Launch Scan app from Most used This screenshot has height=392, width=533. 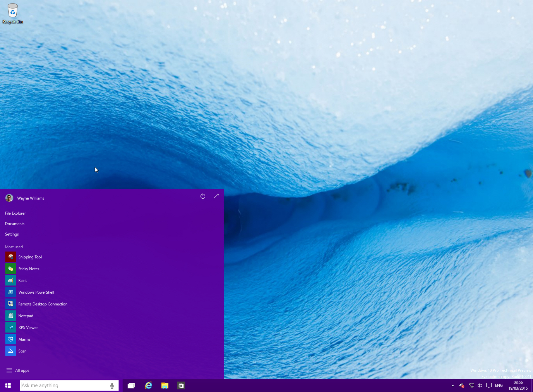[x=22, y=351]
